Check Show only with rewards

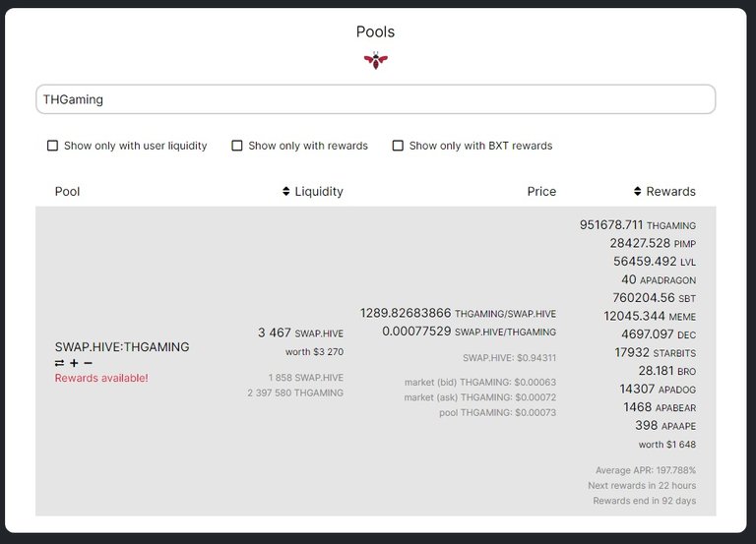point(236,146)
